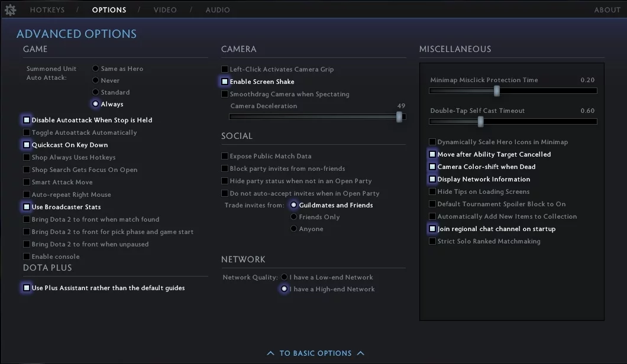The image size is (627, 364).
Task: Select I have a Low-end Network
Action: pos(285,277)
